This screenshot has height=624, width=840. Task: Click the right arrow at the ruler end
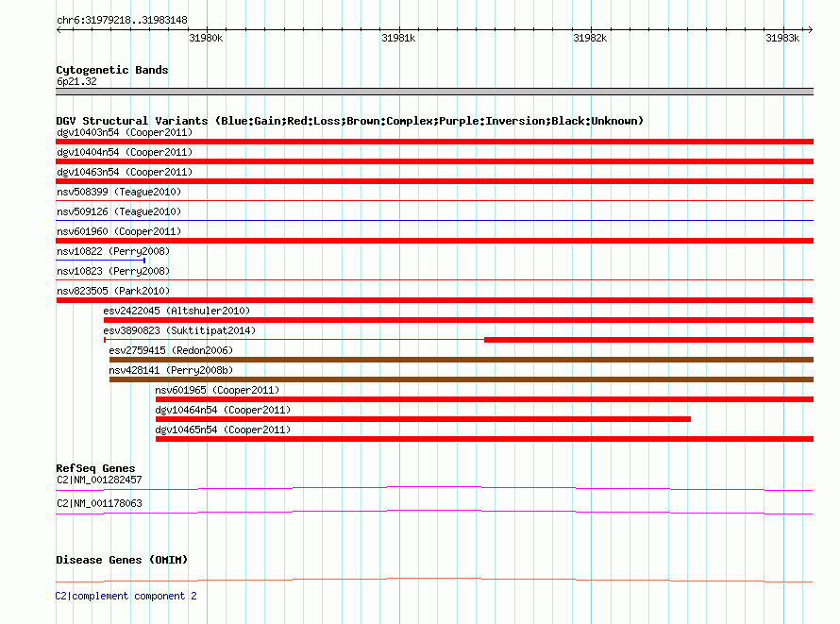[x=810, y=30]
